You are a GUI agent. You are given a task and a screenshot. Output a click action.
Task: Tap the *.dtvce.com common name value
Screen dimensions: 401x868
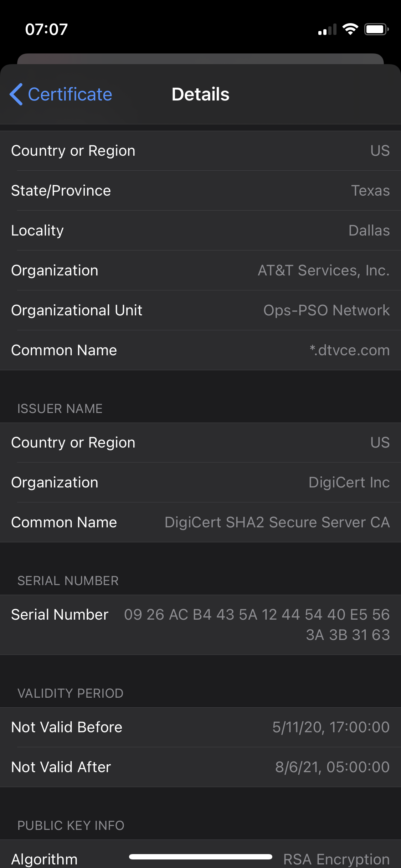(x=349, y=350)
